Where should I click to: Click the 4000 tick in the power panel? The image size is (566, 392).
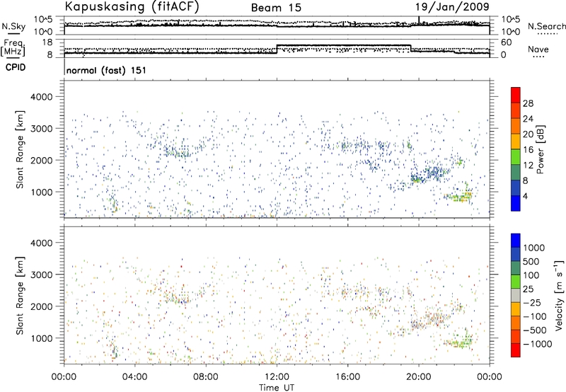[42, 97]
